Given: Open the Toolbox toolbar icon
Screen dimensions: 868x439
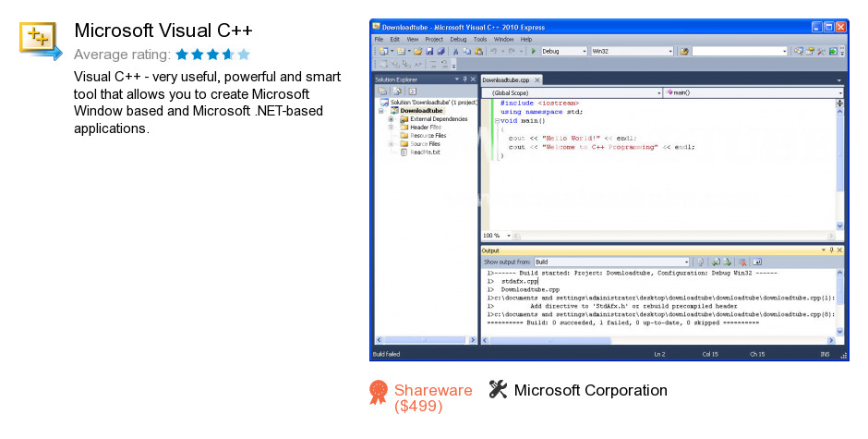Looking at the screenshot, I should (822, 51).
